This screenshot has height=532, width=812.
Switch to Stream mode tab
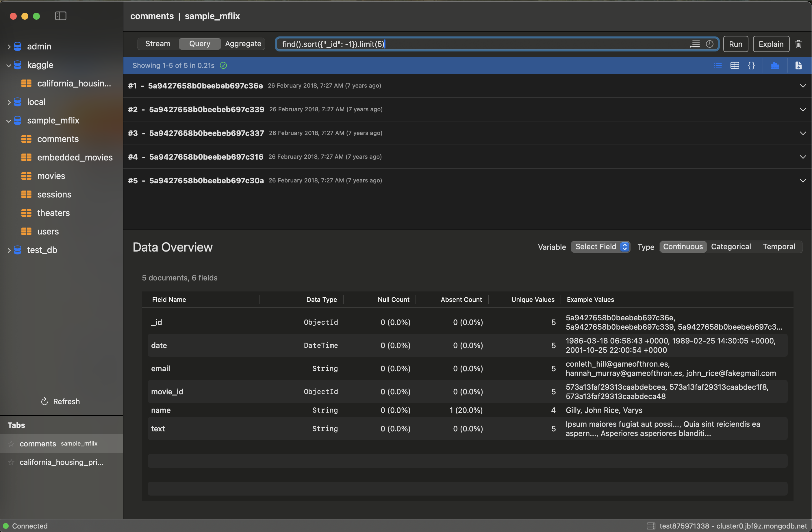coord(157,44)
